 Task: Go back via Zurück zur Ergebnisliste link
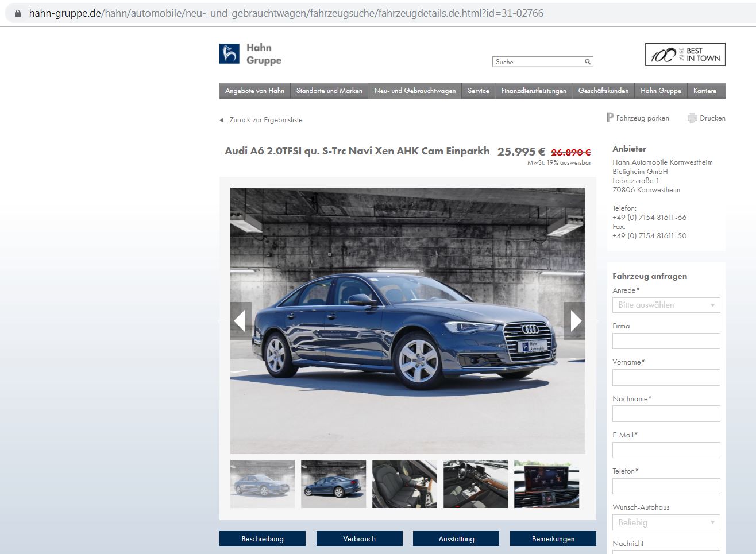point(265,120)
